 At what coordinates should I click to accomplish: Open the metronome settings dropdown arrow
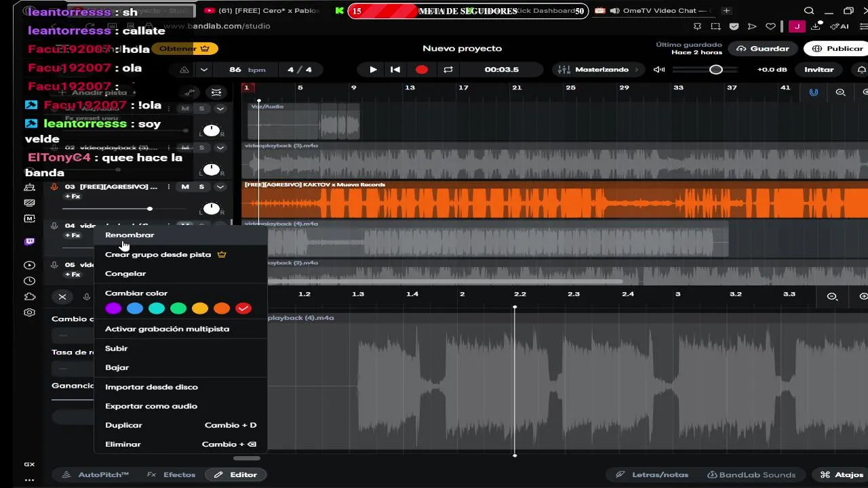pyautogui.click(x=203, y=70)
